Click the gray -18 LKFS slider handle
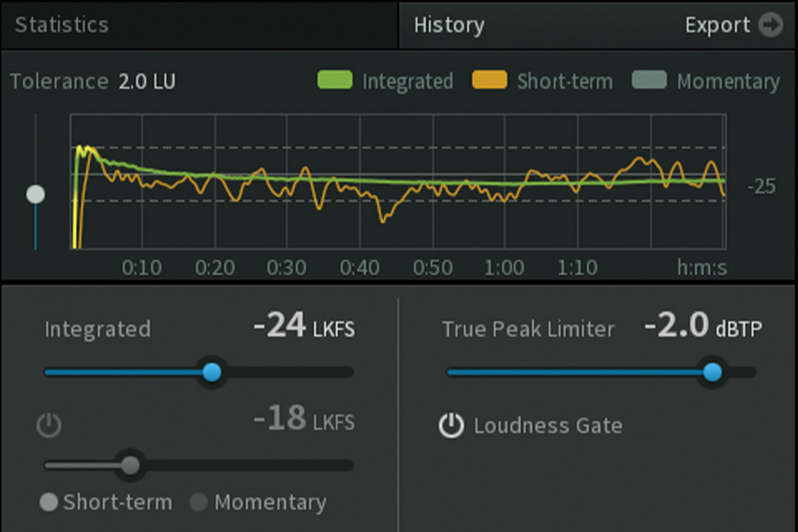 tap(130, 465)
